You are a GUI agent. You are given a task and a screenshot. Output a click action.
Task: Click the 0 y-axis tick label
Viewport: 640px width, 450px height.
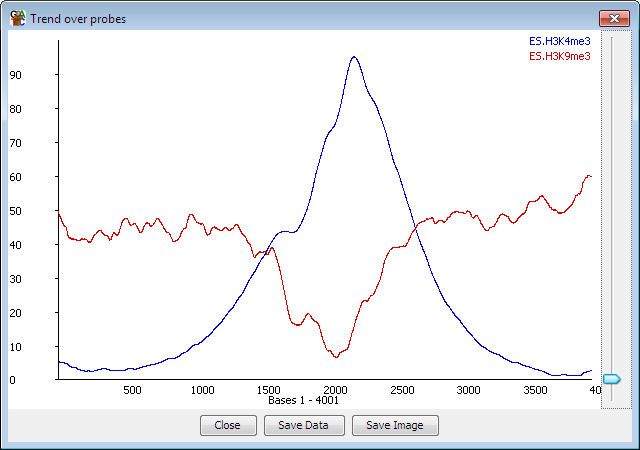[13, 380]
